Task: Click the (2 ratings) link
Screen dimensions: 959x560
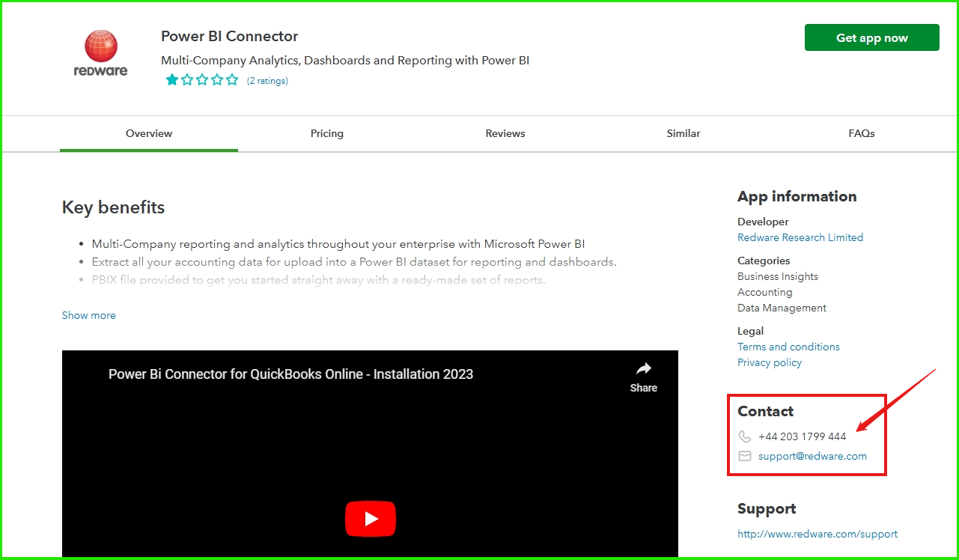Action: click(x=267, y=80)
